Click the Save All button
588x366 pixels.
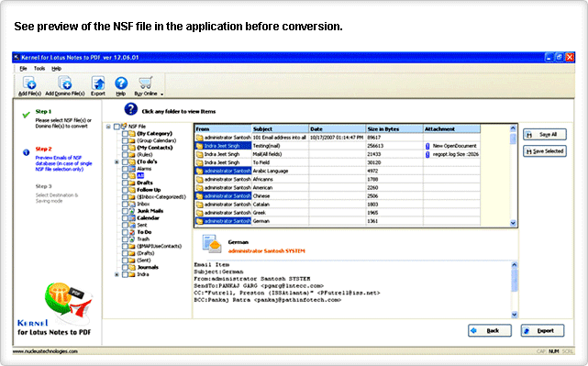545,135
